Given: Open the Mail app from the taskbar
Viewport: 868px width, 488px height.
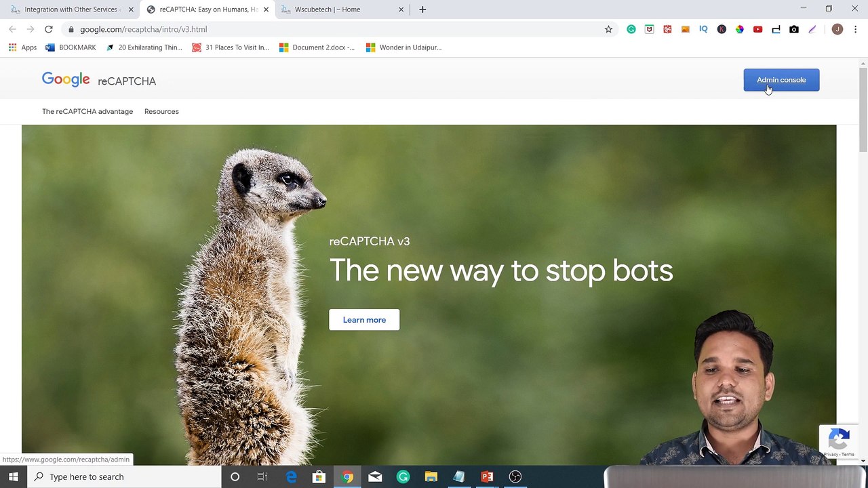Looking at the screenshot, I should (375, 476).
